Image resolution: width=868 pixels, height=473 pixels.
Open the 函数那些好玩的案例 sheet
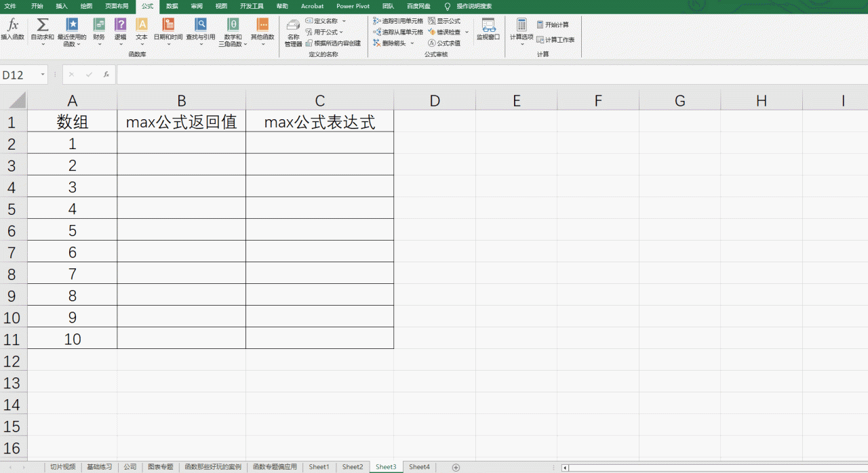point(213,467)
